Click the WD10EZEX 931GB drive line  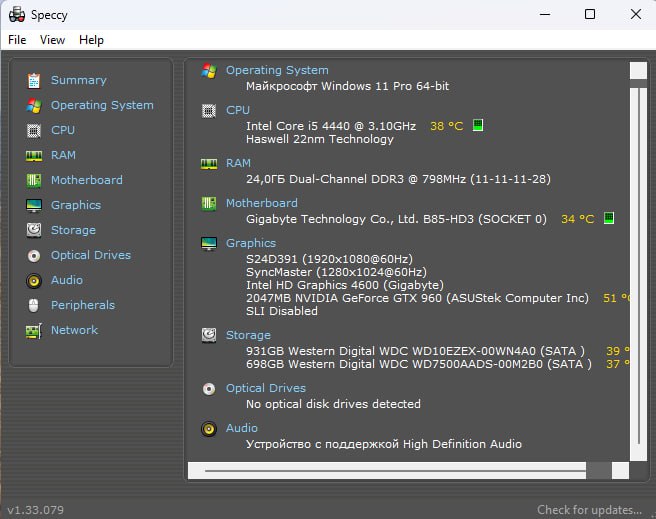(415, 351)
